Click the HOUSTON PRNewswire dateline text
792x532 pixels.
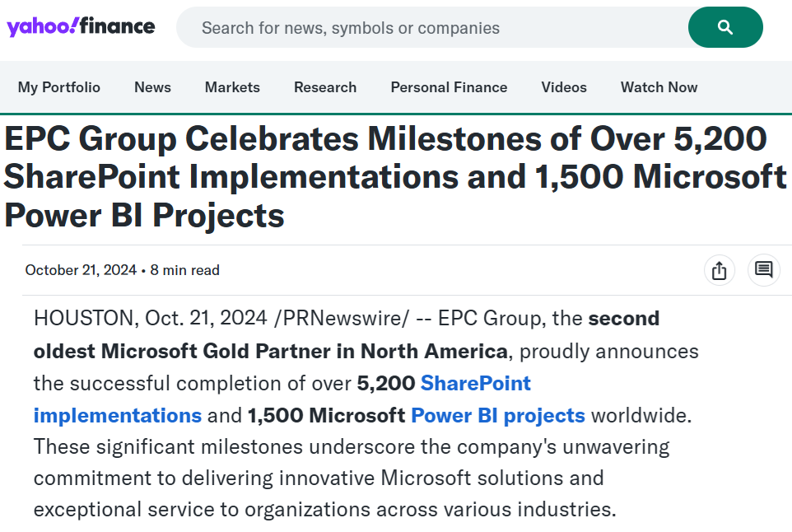(222, 318)
